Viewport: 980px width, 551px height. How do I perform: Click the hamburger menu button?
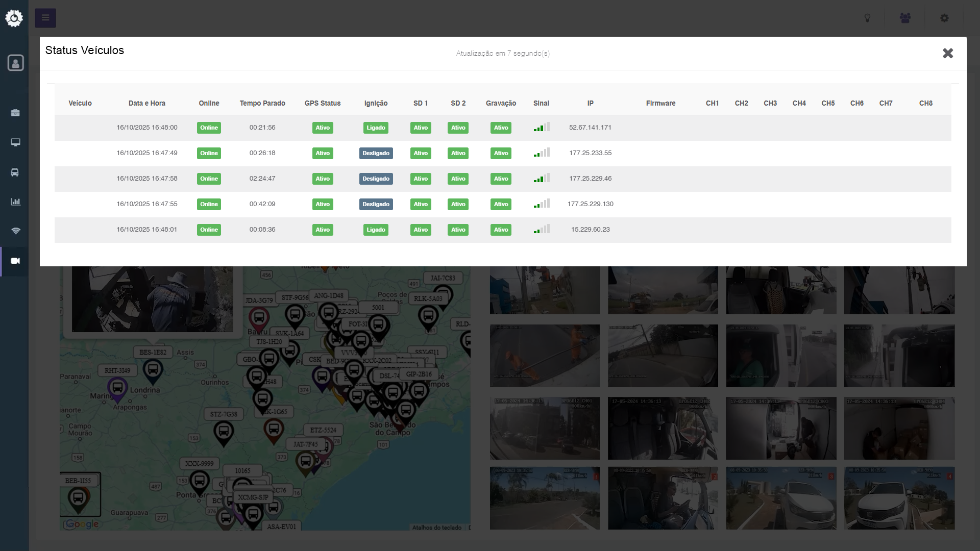(x=45, y=18)
